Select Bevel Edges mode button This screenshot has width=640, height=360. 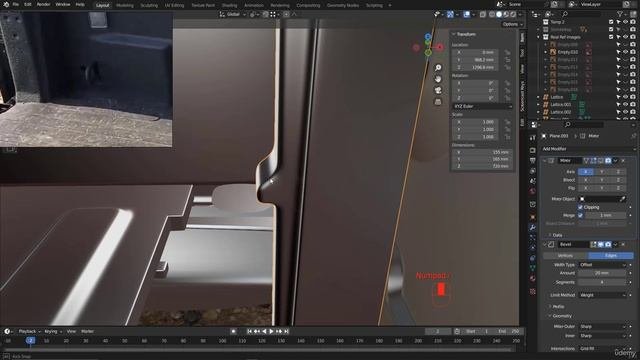click(x=611, y=256)
